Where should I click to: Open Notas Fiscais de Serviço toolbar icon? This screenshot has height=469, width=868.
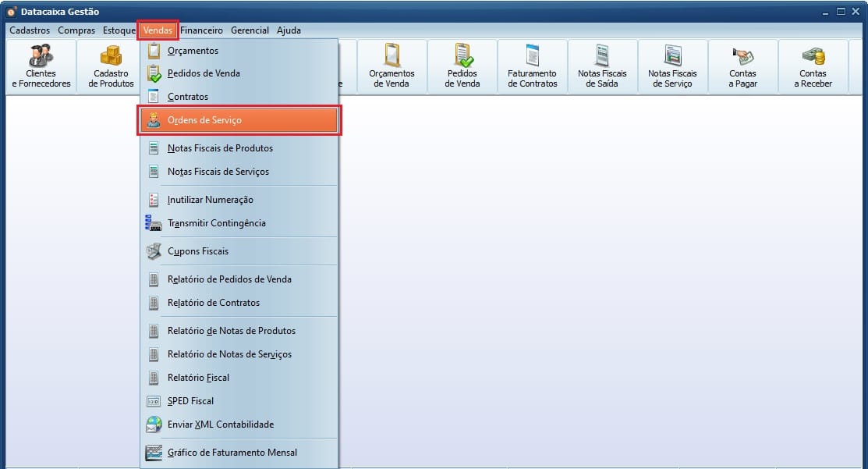coord(672,66)
